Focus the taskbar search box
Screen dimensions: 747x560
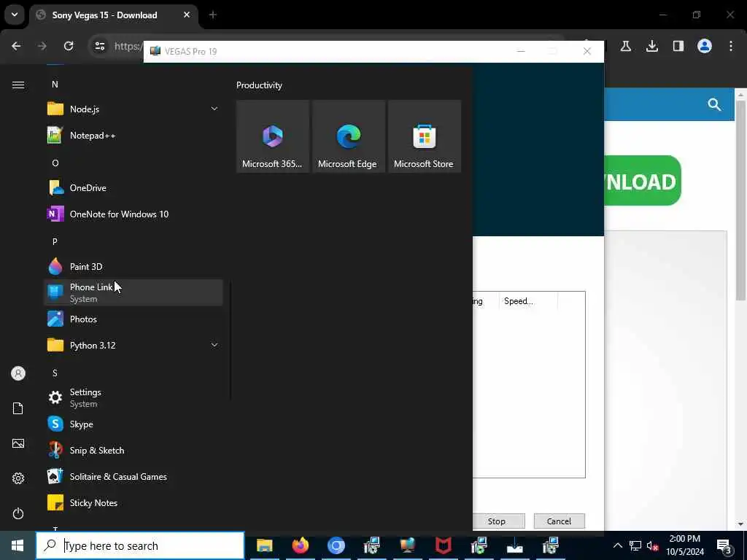coord(140,545)
